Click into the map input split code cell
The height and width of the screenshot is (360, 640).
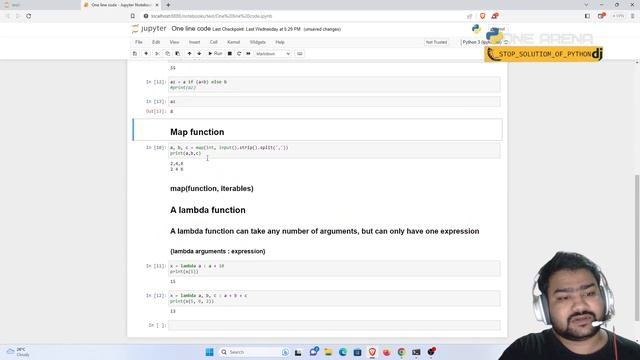(x=334, y=150)
